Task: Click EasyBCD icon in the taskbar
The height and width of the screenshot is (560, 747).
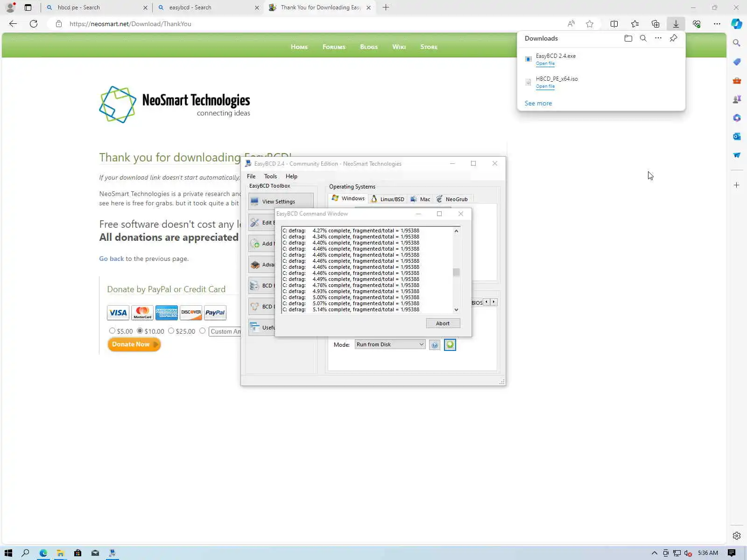Action: click(x=113, y=553)
